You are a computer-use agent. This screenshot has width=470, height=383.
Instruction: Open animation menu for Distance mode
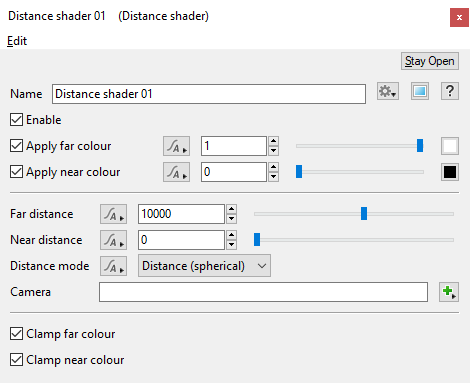coord(113,266)
